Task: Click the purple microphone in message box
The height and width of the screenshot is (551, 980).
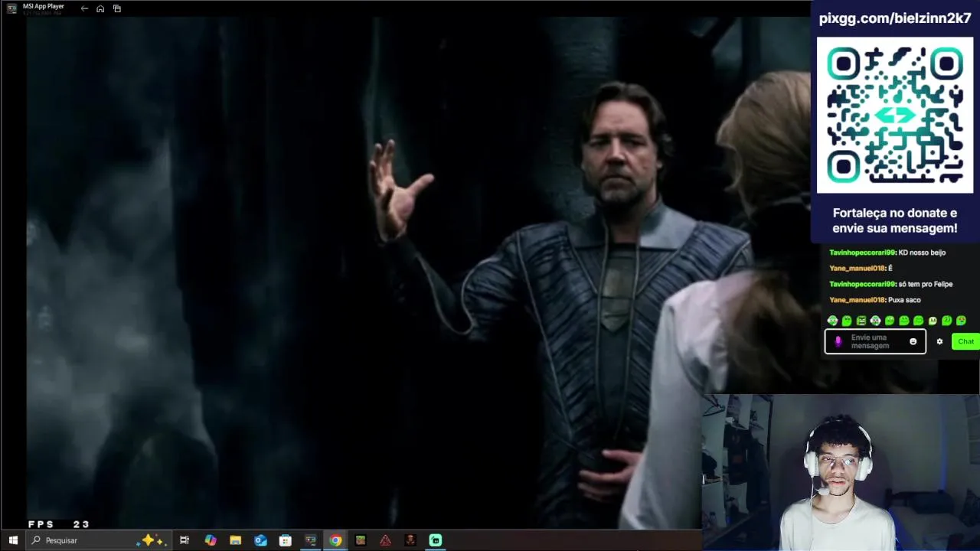Action: [x=838, y=341]
